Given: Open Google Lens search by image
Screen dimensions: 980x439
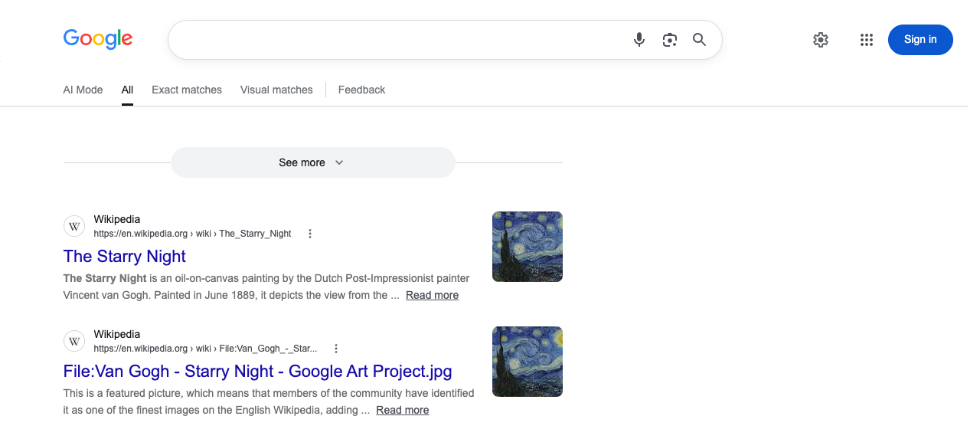Looking at the screenshot, I should click(x=670, y=40).
